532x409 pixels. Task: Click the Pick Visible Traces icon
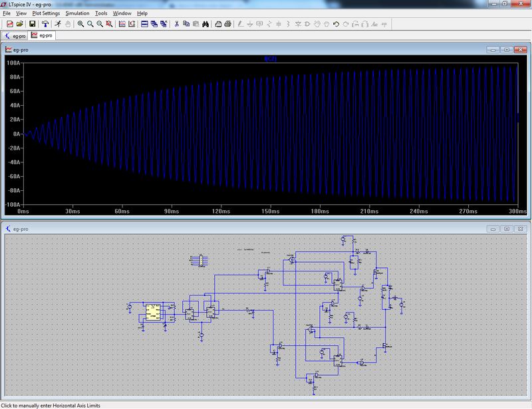[x=131, y=24]
